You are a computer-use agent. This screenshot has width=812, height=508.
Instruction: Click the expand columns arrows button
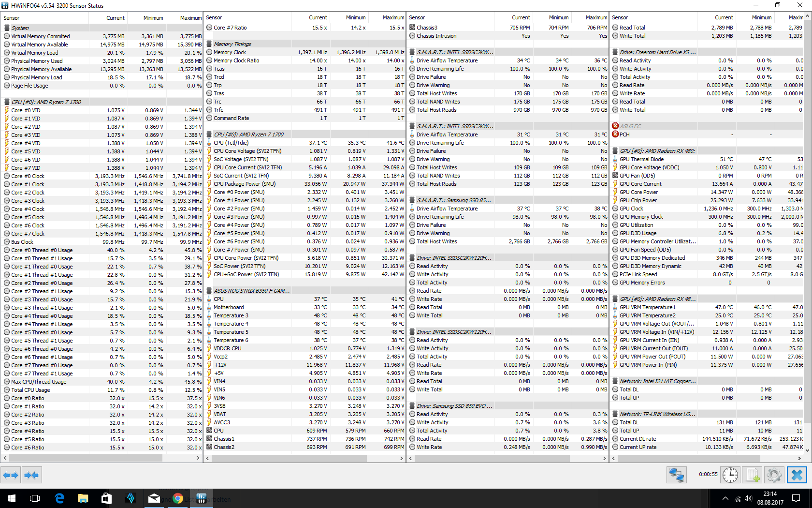[x=11, y=475]
